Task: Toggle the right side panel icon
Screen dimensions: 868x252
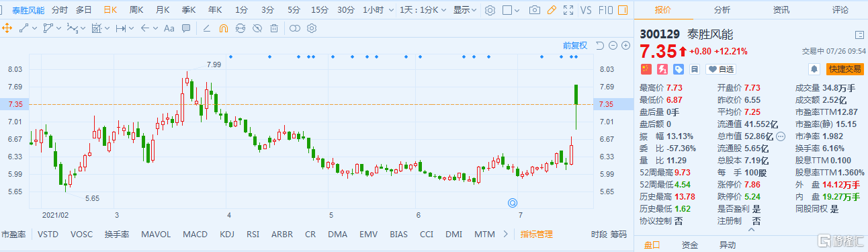Action: 623,10
